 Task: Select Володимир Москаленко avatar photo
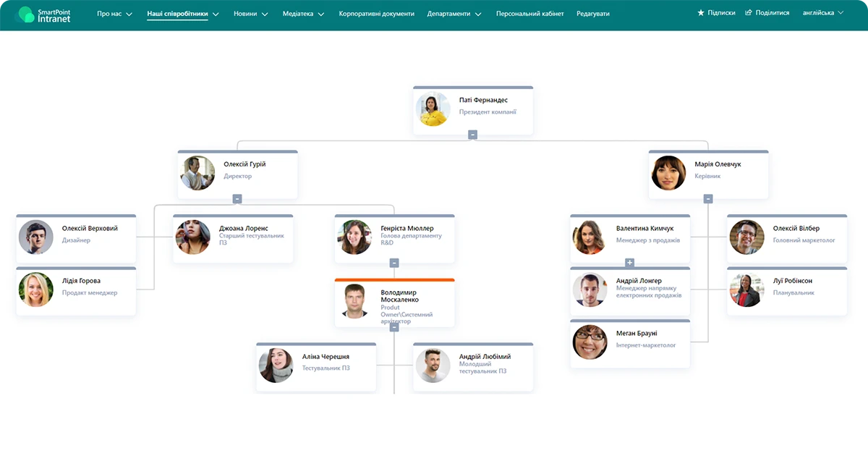[354, 302]
